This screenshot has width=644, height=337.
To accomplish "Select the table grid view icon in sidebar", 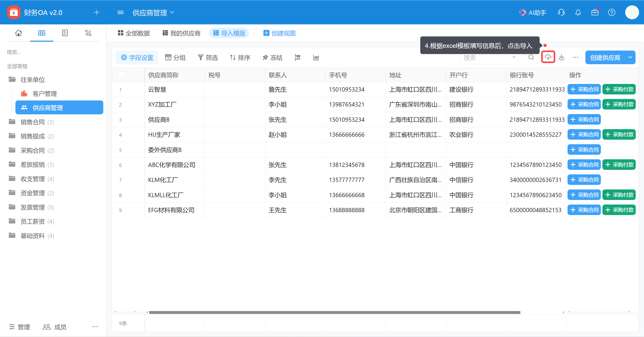I will pos(42,33).
